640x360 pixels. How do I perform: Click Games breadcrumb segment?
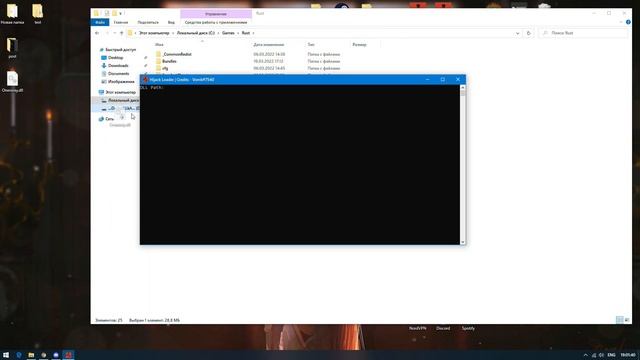pyautogui.click(x=228, y=33)
